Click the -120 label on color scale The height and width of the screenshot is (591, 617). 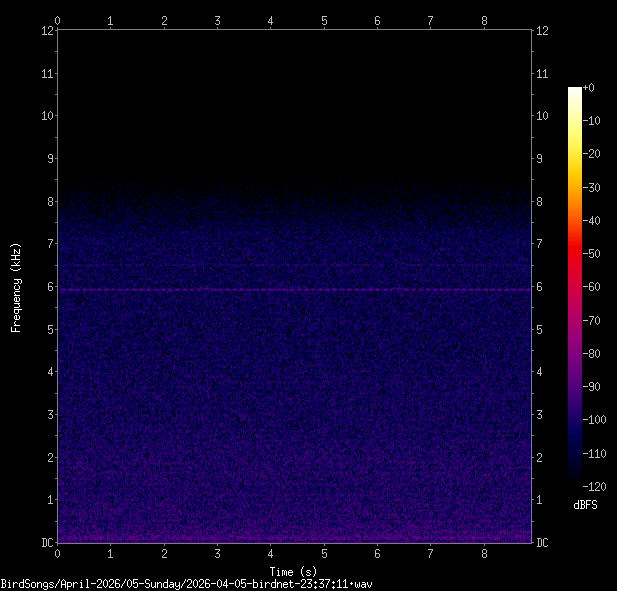(592, 486)
